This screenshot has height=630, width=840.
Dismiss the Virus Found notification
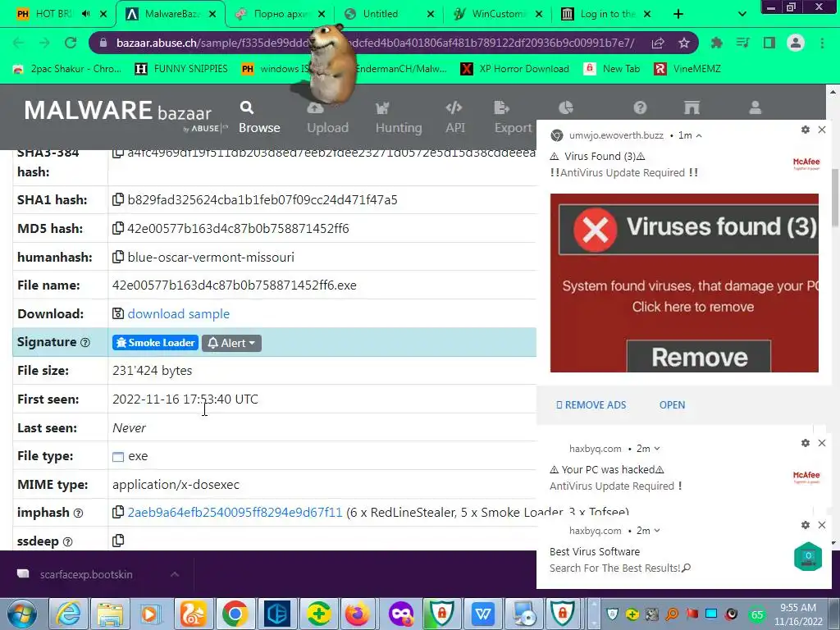pos(822,130)
